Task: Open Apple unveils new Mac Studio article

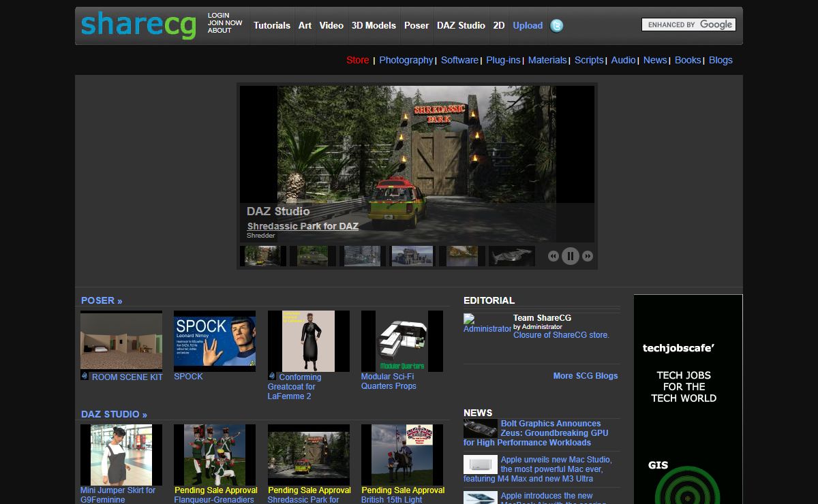Action: tap(538, 469)
